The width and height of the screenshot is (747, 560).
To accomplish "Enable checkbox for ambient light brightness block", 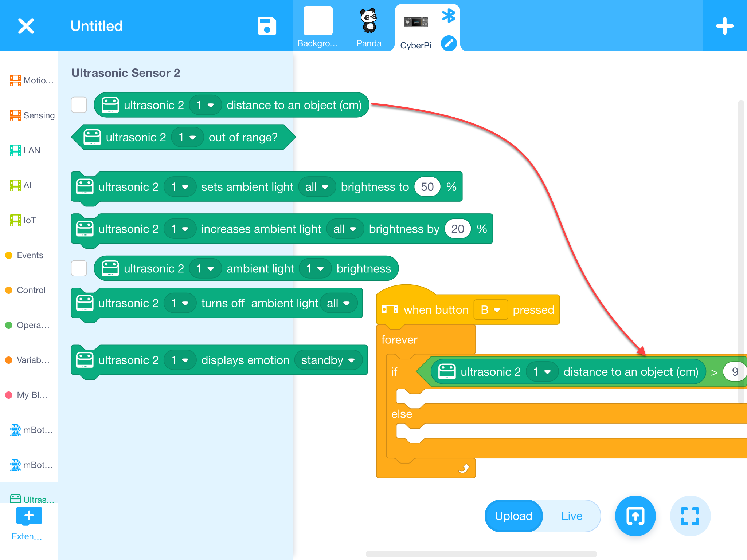I will click(79, 269).
